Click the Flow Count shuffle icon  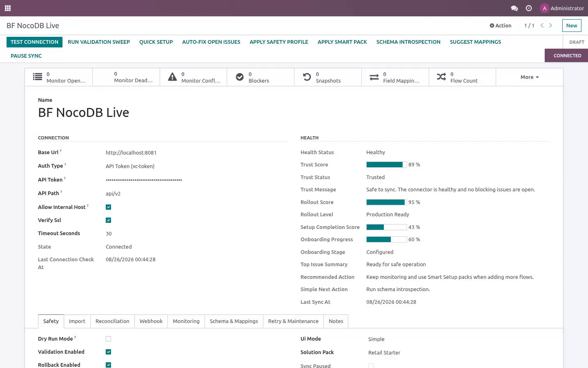pyautogui.click(x=441, y=77)
